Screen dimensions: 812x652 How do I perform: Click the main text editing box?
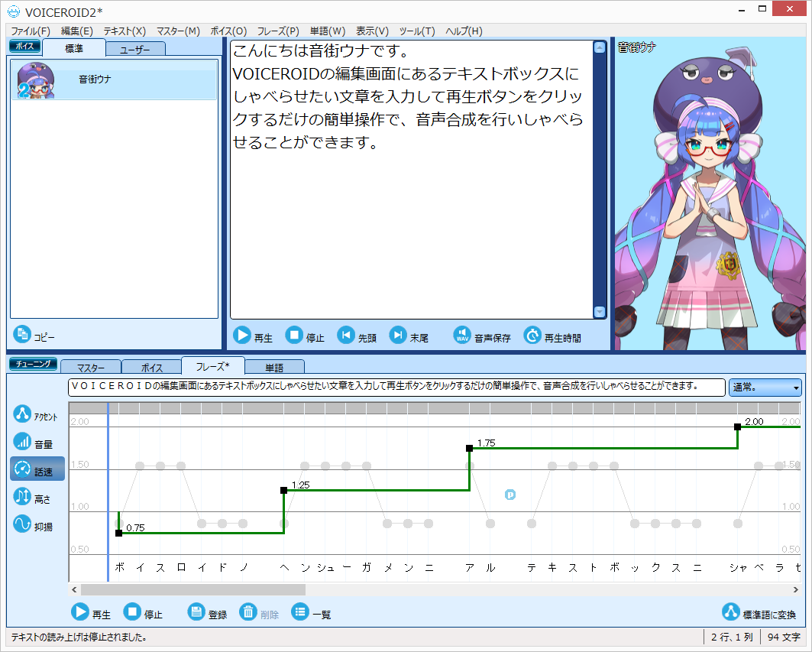(411, 180)
